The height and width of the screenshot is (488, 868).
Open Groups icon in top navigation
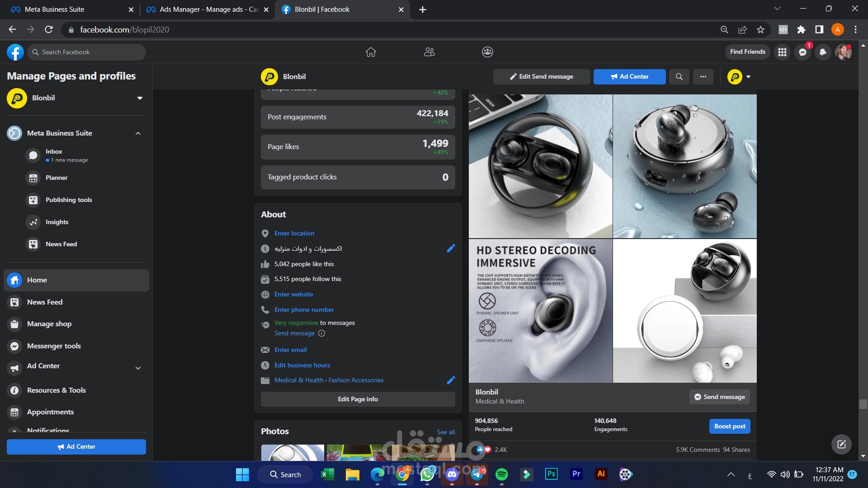(x=487, y=52)
